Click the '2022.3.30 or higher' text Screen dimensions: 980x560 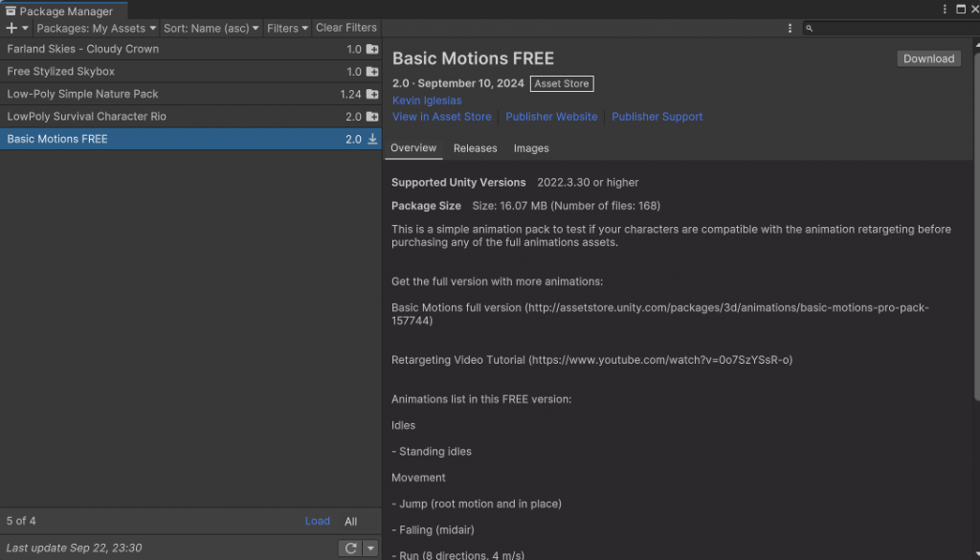[589, 183]
